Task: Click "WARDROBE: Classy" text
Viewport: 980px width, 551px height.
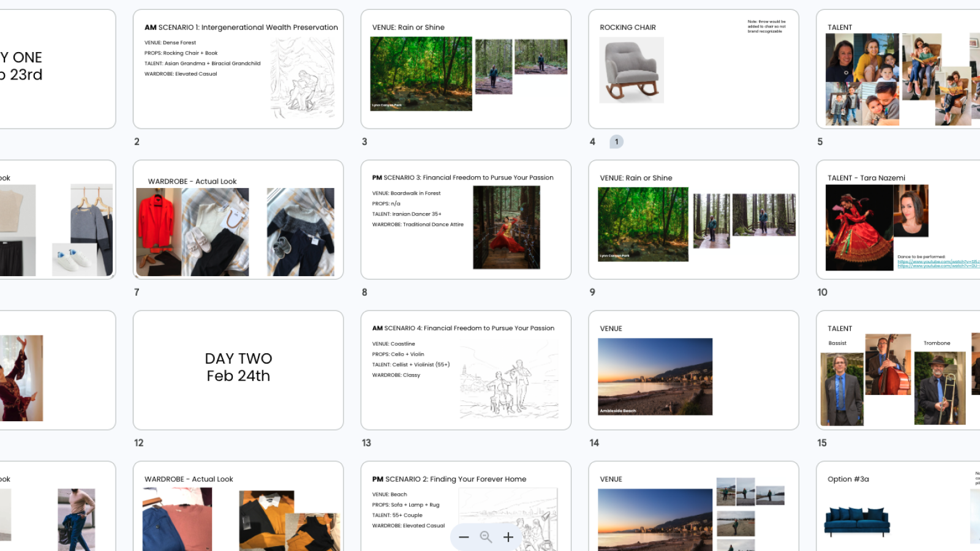Action: 396,375
